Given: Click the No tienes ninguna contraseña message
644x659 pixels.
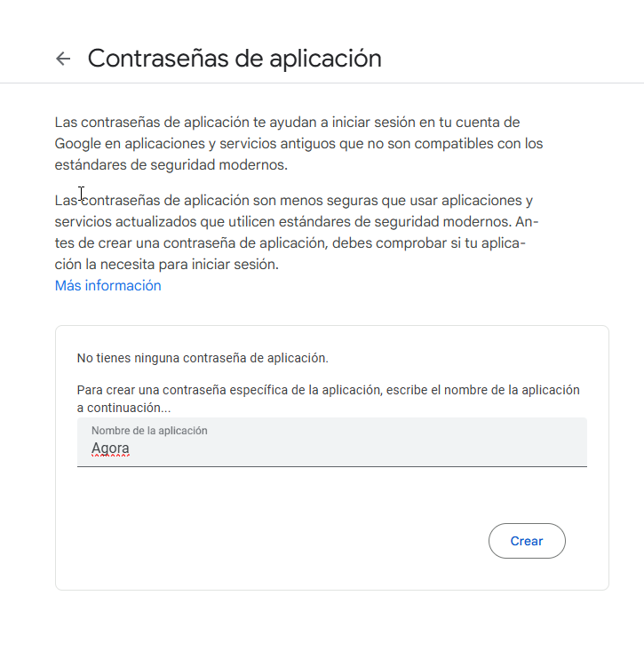Looking at the screenshot, I should (x=203, y=358).
